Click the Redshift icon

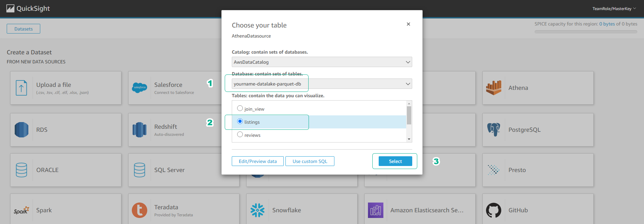click(x=140, y=130)
